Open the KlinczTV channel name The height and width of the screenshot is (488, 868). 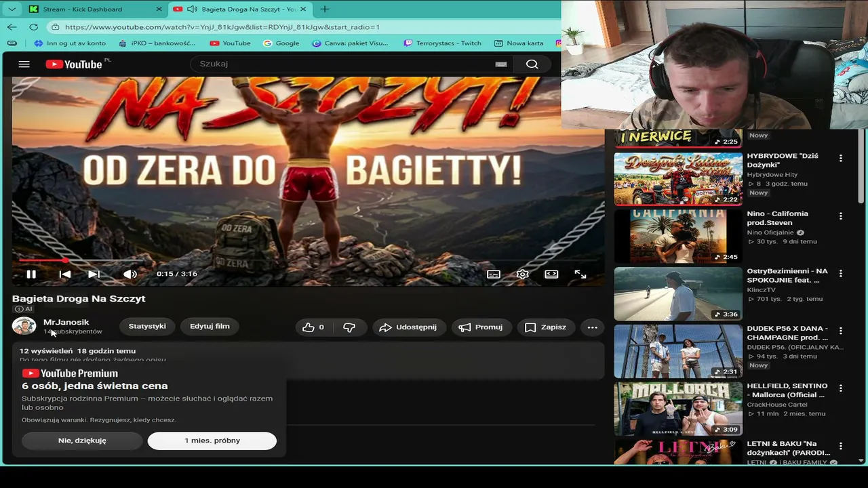click(x=762, y=290)
